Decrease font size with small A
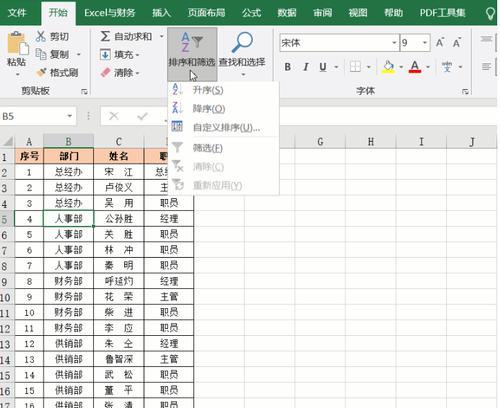Screen dimensions: 500x408 click(457, 43)
